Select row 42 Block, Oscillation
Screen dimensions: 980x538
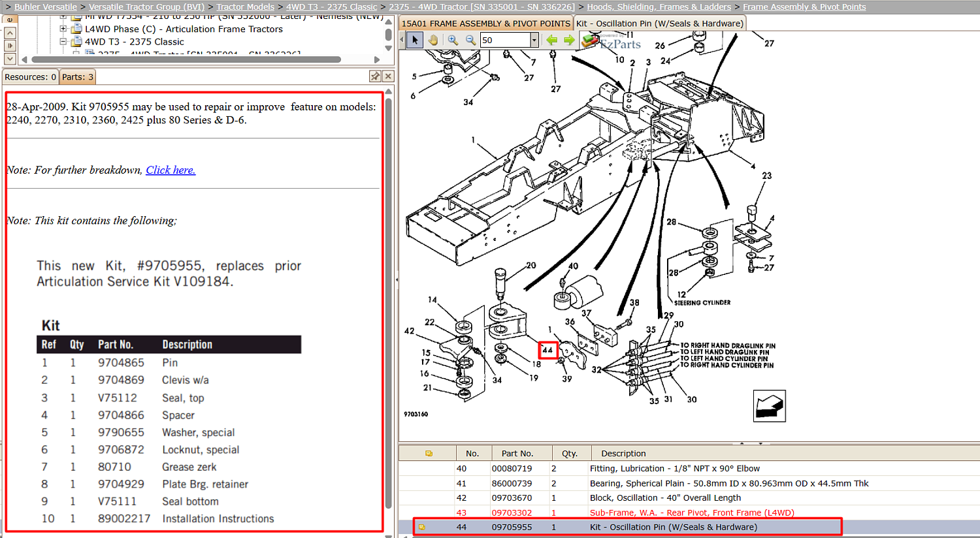click(x=689, y=498)
